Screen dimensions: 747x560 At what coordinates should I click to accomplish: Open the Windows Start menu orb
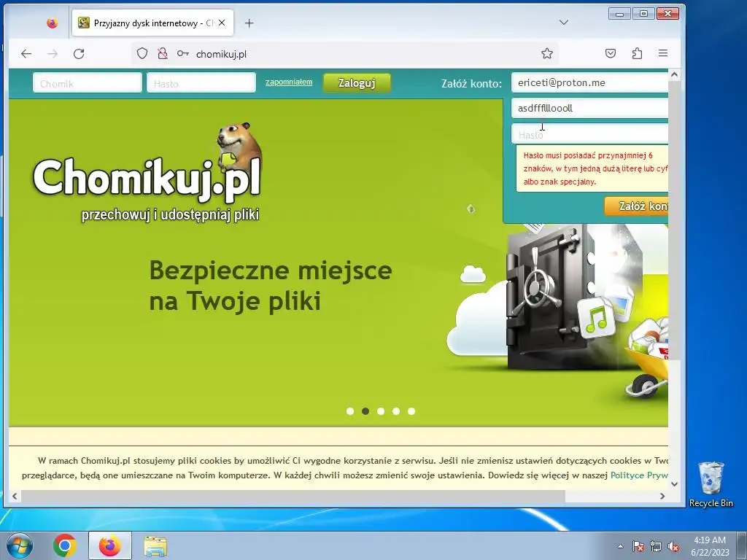20,545
